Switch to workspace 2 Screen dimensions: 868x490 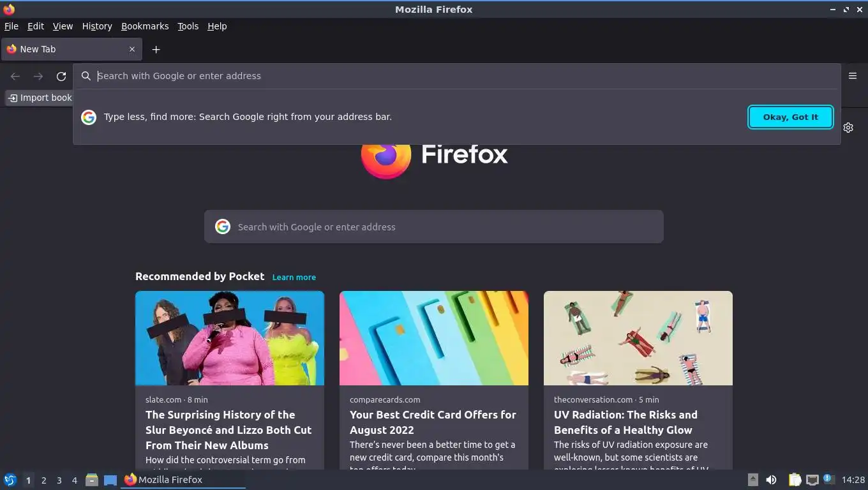pos(43,480)
